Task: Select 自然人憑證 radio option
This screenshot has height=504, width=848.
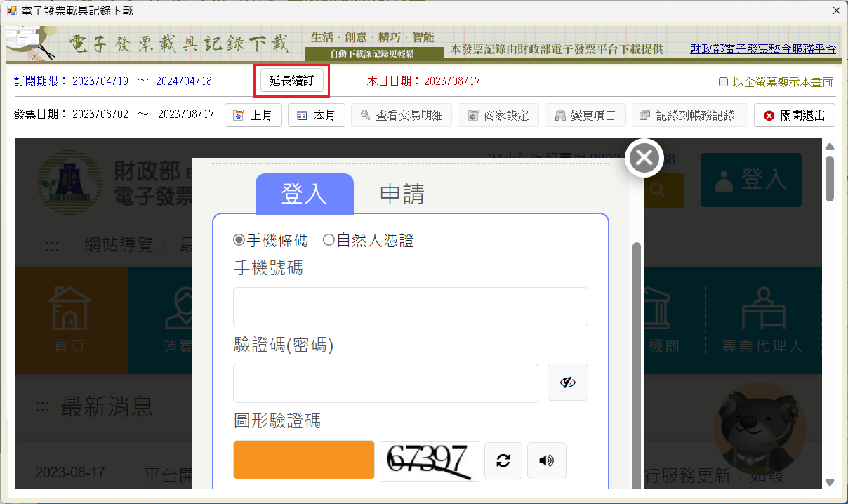Action: (329, 241)
